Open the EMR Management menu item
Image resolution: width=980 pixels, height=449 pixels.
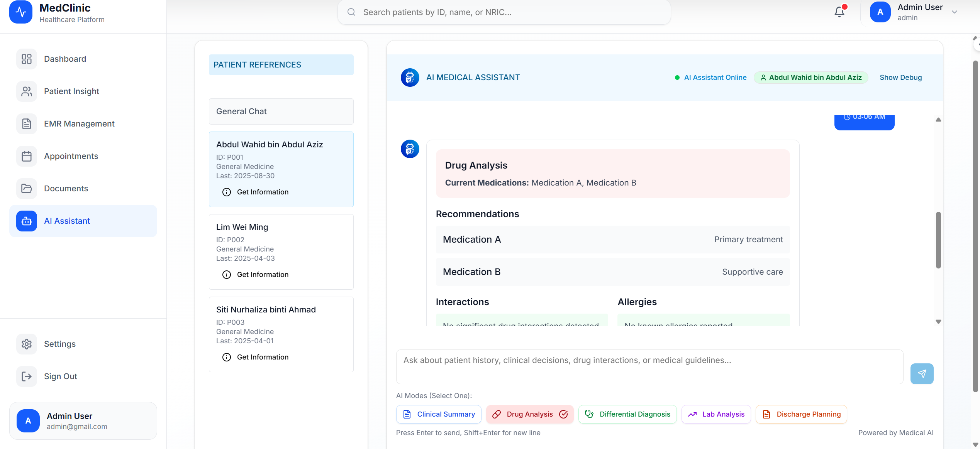(x=79, y=124)
